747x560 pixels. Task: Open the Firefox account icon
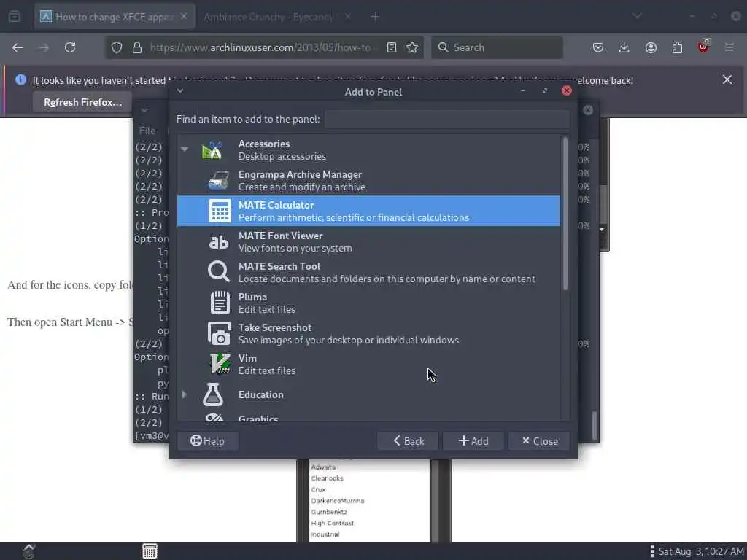coord(651,47)
